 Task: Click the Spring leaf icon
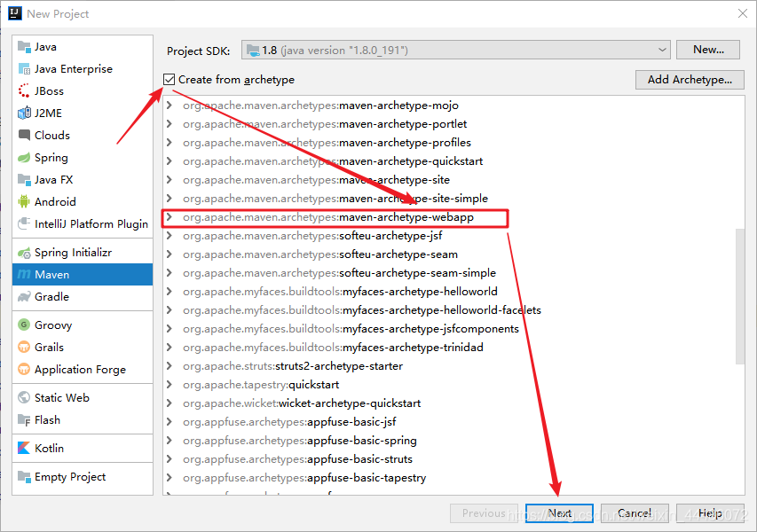[24, 158]
